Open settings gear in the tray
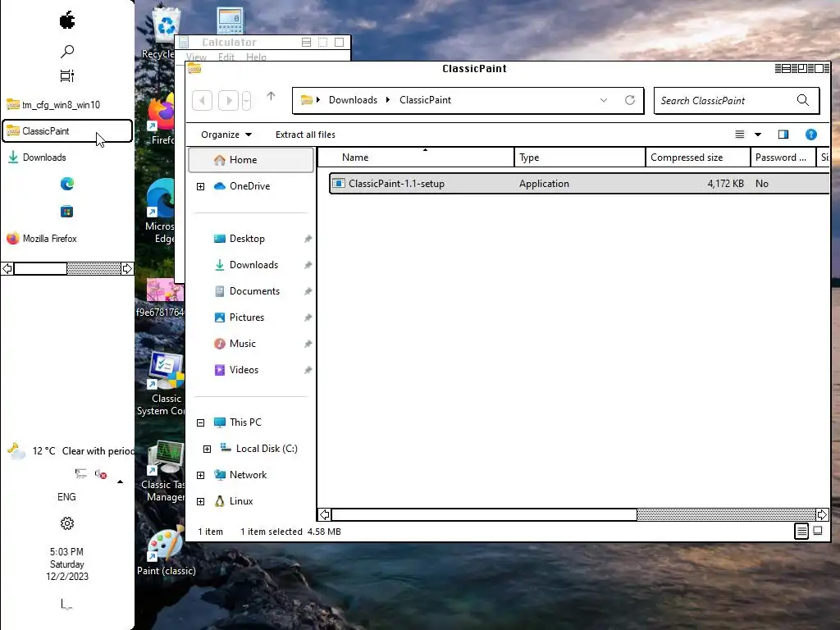Image resolution: width=840 pixels, height=630 pixels. (67, 523)
